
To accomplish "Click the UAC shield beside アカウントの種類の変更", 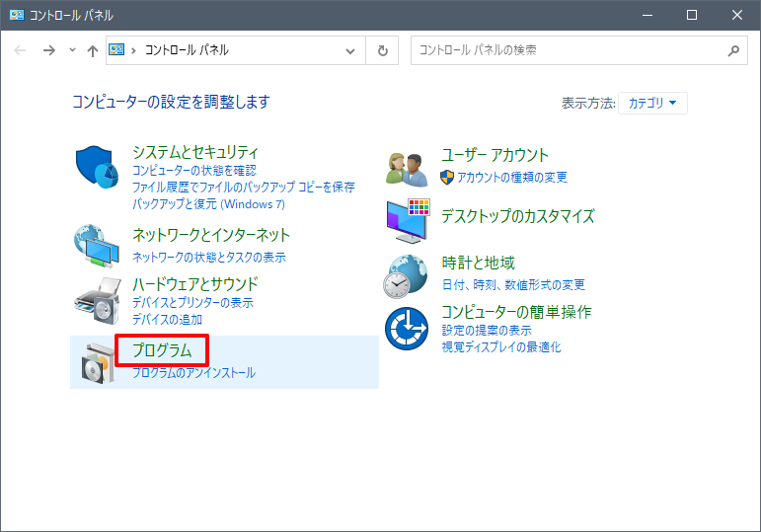I will 447,178.
